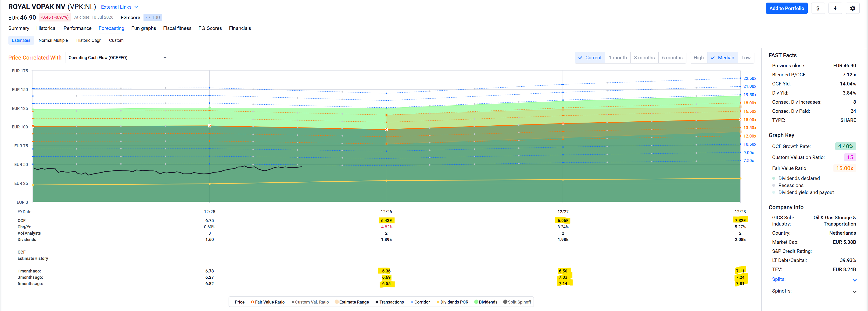Enable the Split Spinoff legend item
Viewport: 868px width, 311px height.
click(x=517, y=302)
